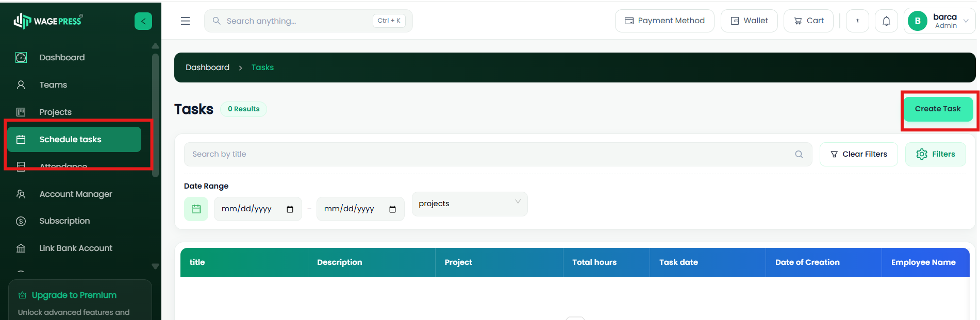Click the search magnifier icon in top bar

[x=217, y=21]
